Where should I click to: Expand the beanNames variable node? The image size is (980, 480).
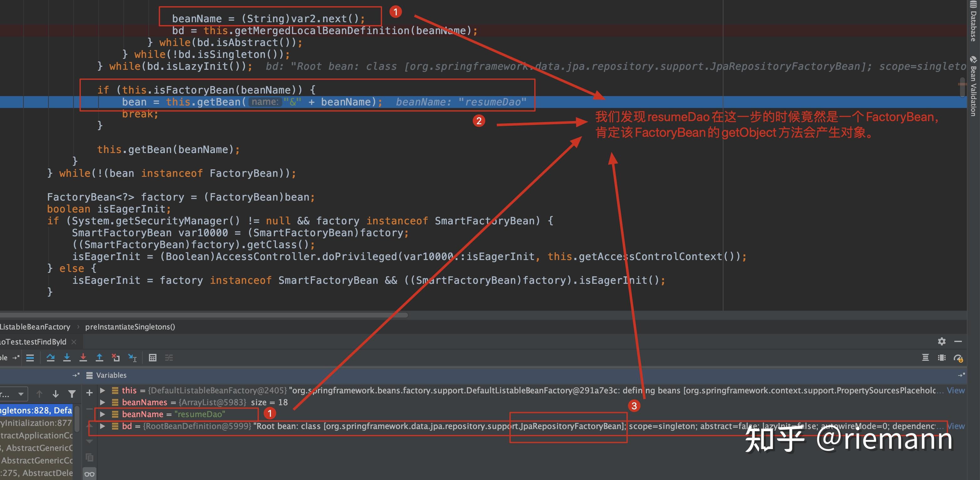[x=102, y=402]
